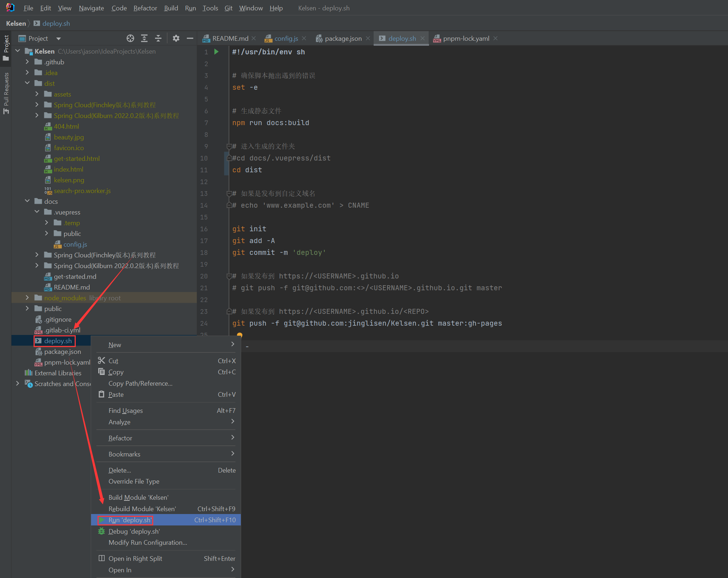Open the File menu
The image size is (728, 578).
point(28,8)
